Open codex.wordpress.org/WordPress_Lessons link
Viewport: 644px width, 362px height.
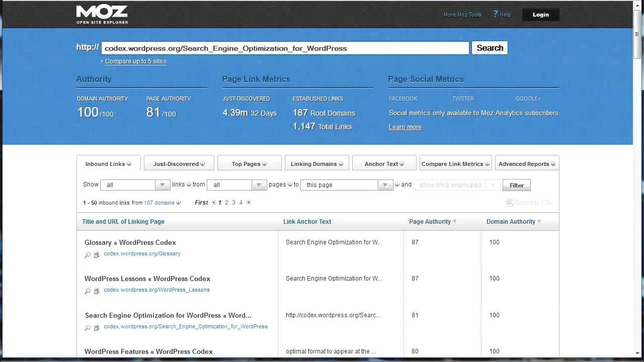[x=156, y=290]
